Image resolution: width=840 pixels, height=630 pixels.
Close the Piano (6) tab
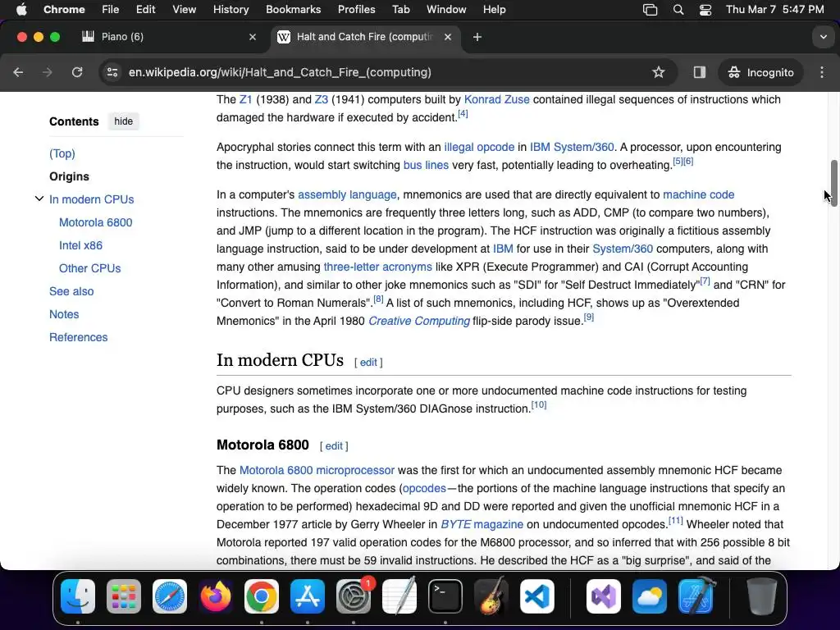pos(253,37)
